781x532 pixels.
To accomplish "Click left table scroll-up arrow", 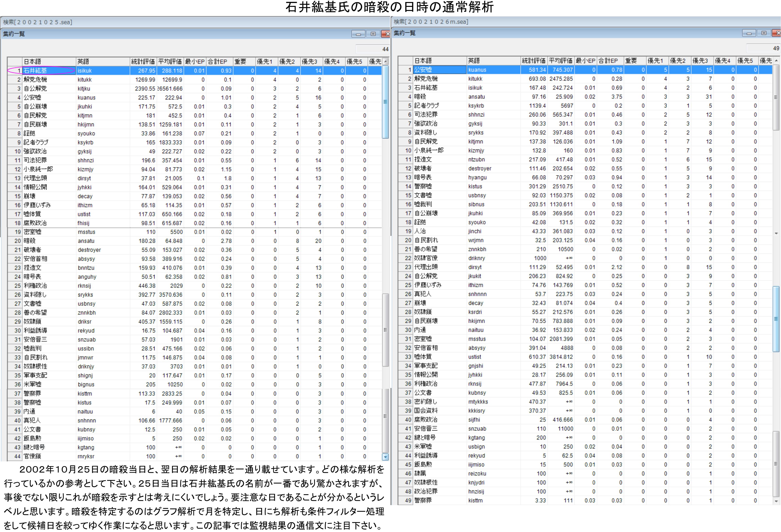I will [x=386, y=61].
